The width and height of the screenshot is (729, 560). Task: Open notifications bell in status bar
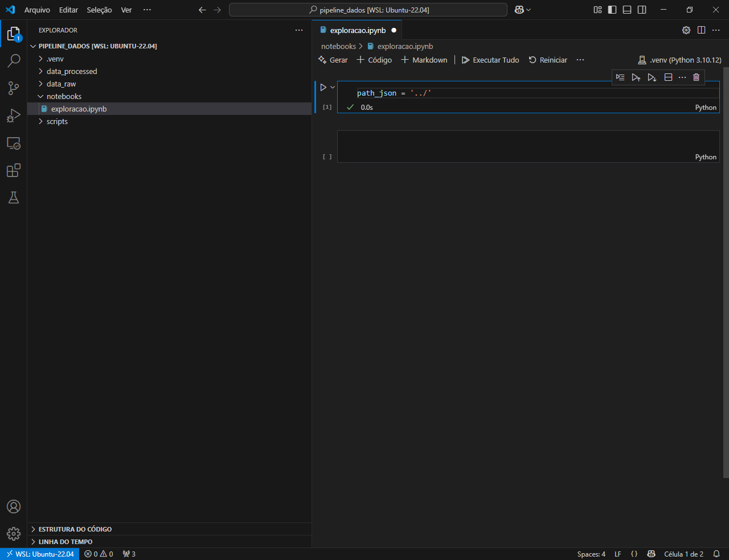(716, 554)
